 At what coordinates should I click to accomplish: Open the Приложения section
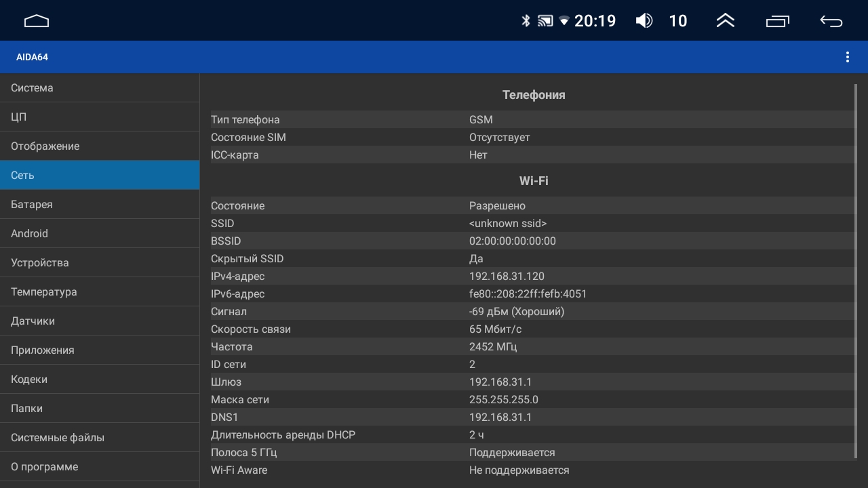tap(100, 350)
